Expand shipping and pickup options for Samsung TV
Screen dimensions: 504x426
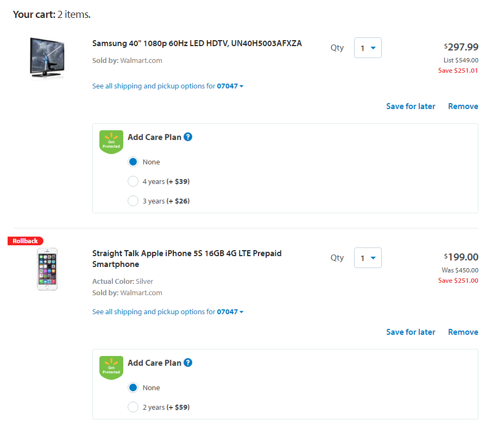coord(168,86)
